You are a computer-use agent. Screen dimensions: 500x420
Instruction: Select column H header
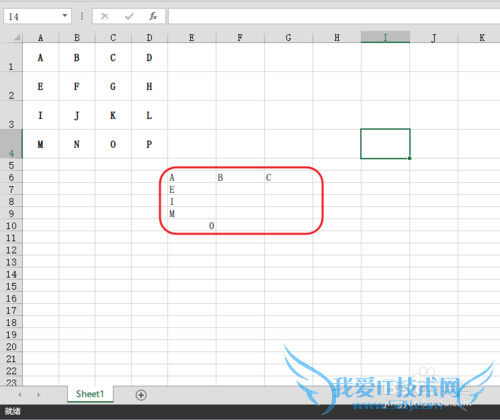click(x=337, y=37)
